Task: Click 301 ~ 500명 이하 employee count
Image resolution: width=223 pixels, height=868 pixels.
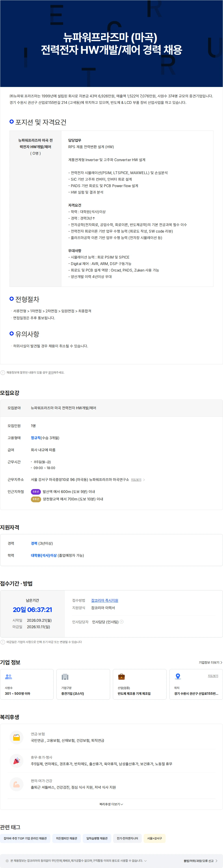Action: (x=18, y=693)
